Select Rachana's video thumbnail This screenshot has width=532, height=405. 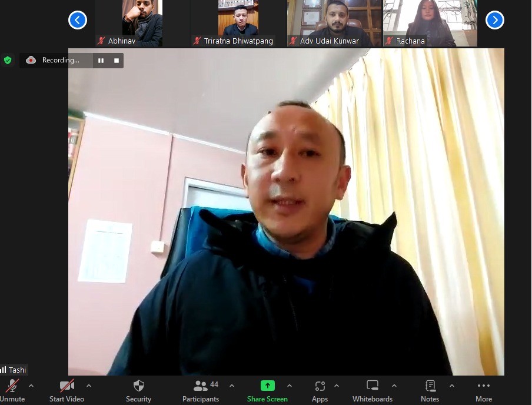430,23
